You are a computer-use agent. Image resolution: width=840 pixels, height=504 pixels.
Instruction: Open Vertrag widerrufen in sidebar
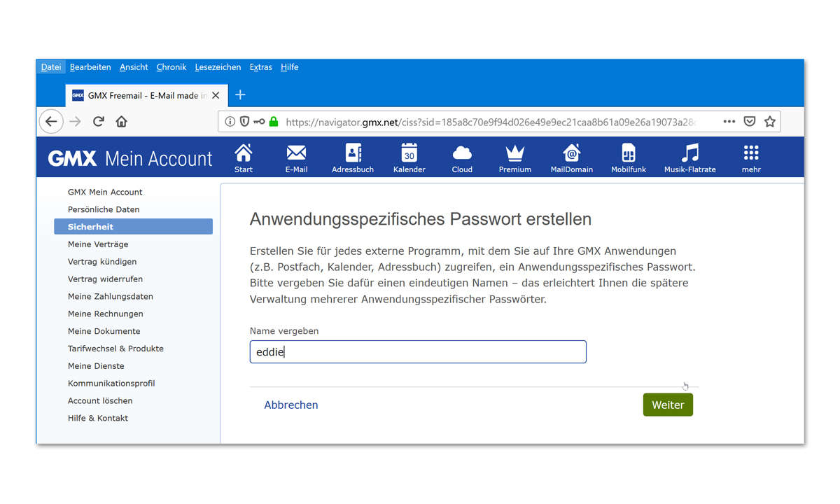(x=105, y=279)
